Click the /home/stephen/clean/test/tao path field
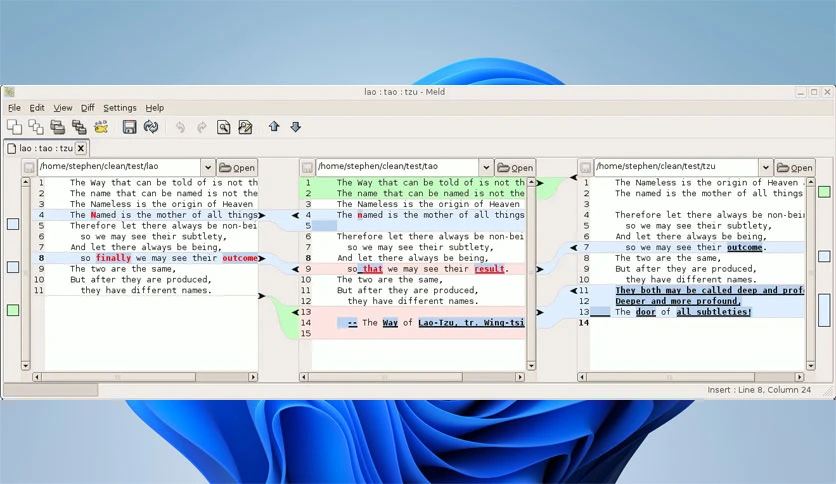Image resolution: width=836 pixels, height=484 pixels. click(398, 167)
